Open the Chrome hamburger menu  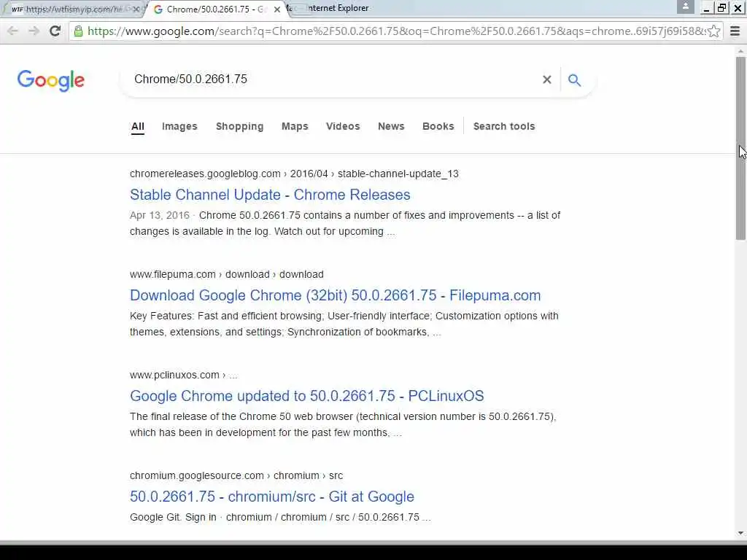click(x=735, y=31)
